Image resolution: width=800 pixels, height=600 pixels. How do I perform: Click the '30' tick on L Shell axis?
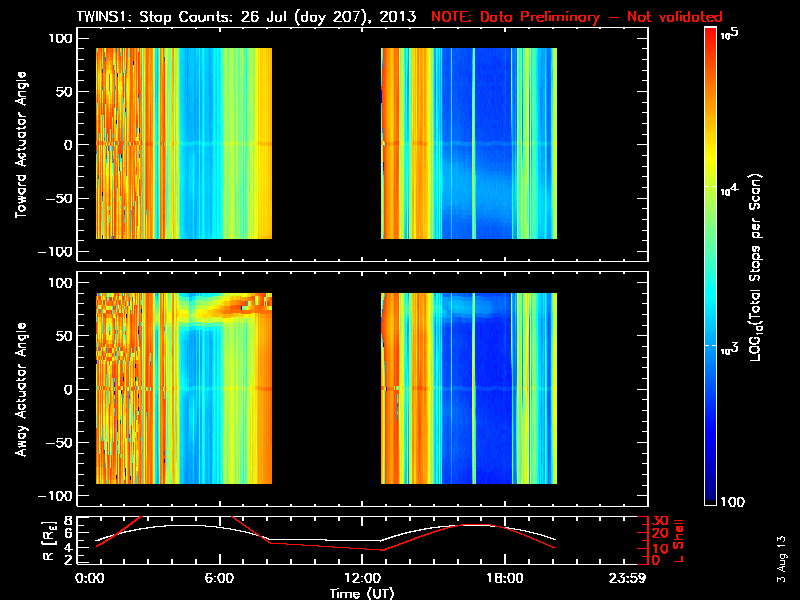660,521
